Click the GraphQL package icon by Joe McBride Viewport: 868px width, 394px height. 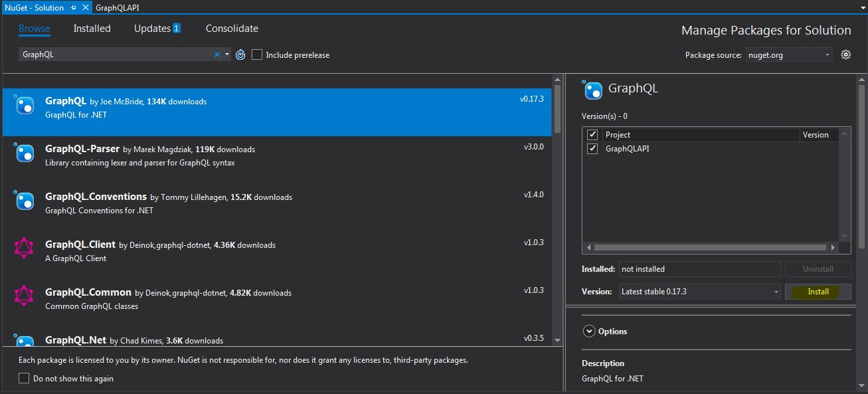pos(25,106)
